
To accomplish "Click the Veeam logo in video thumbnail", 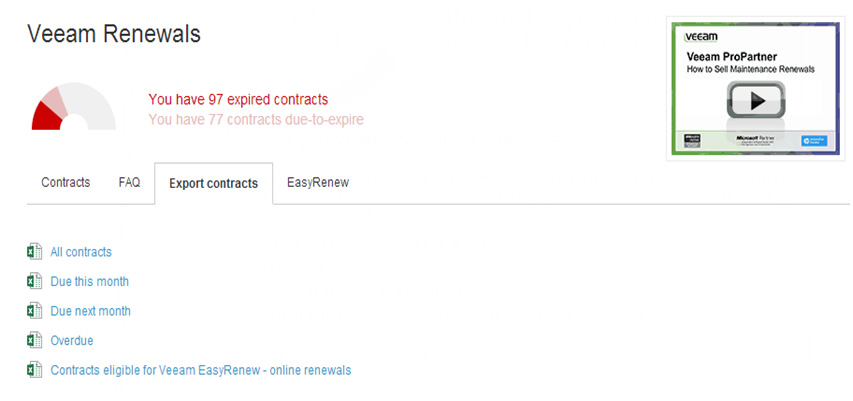I will [701, 37].
